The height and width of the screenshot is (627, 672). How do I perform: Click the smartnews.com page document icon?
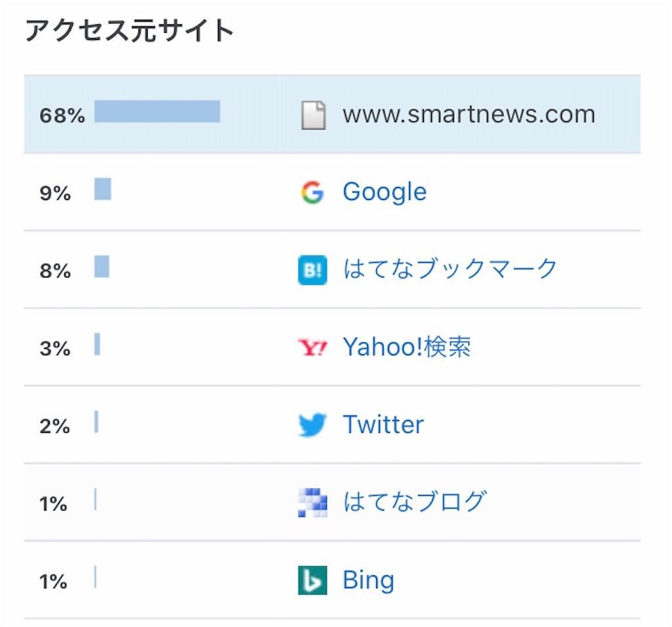tap(313, 115)
